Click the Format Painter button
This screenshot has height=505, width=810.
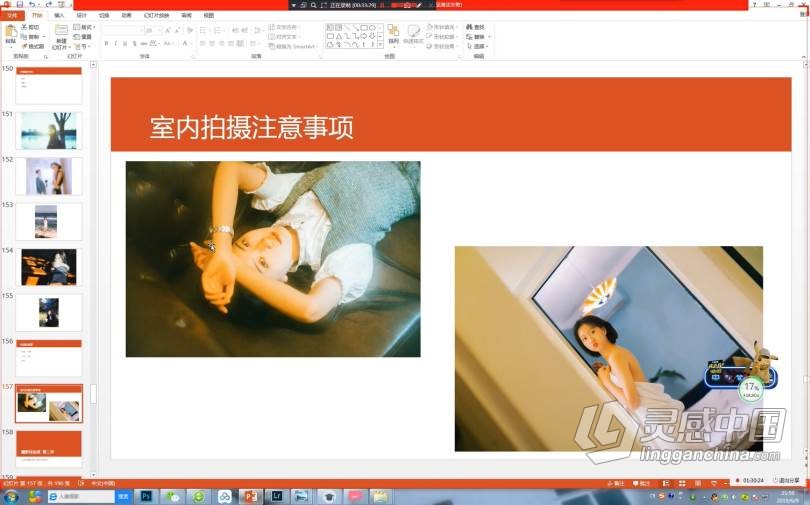point(33,46)
